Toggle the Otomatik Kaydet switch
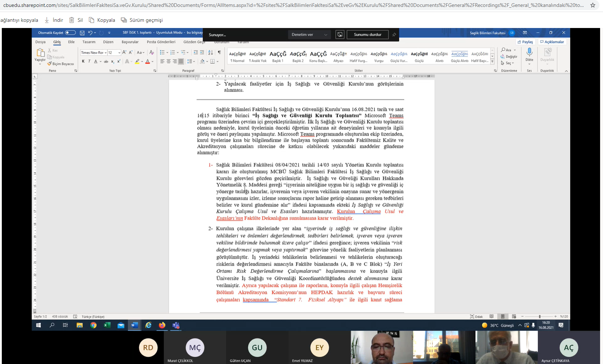Screen dimensions: 603x364 pos(70,33)
